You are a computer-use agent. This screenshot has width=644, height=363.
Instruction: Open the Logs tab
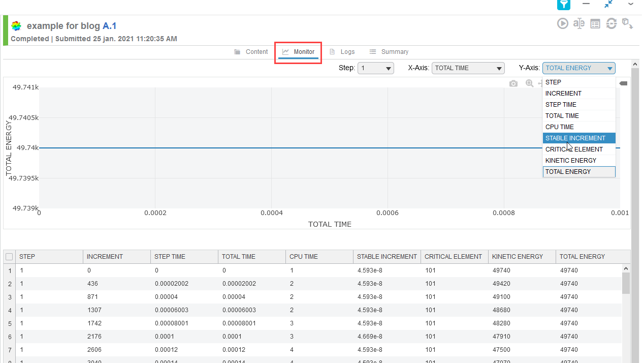pyautogui.click(x=342, y=52)
